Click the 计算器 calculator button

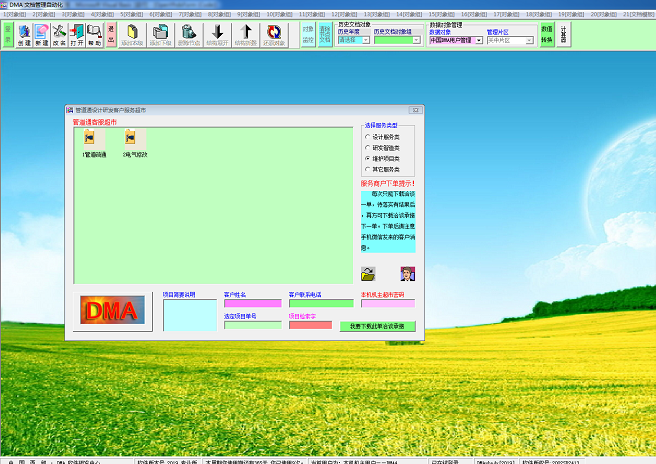[564, 34]
